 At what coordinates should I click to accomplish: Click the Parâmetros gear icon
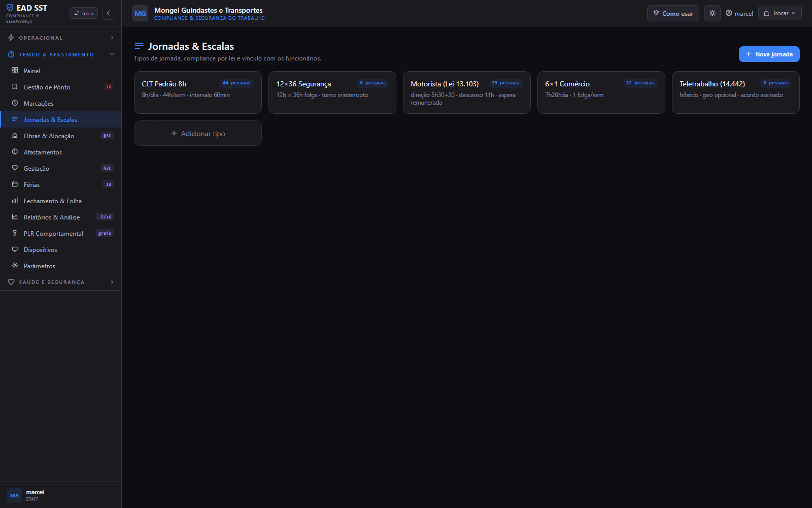[x=15, y=266]
